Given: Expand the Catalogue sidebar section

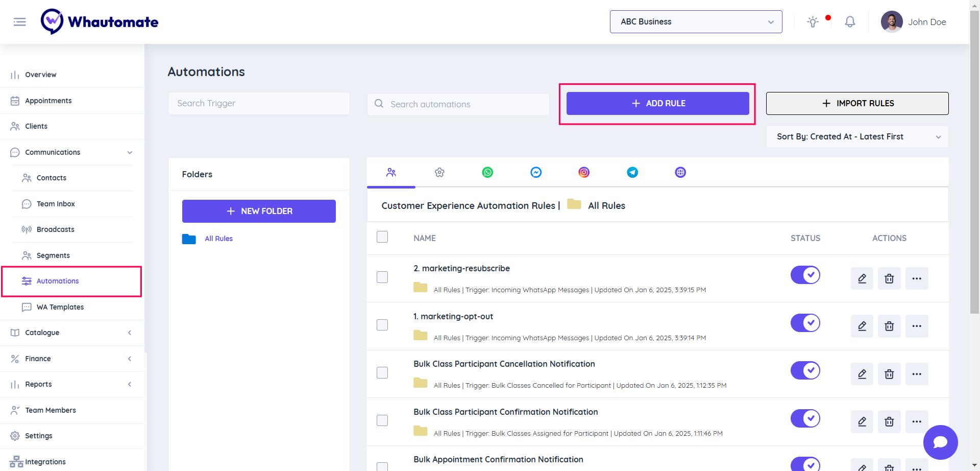Looking at the screenshot, I should [x=71, y=333].
